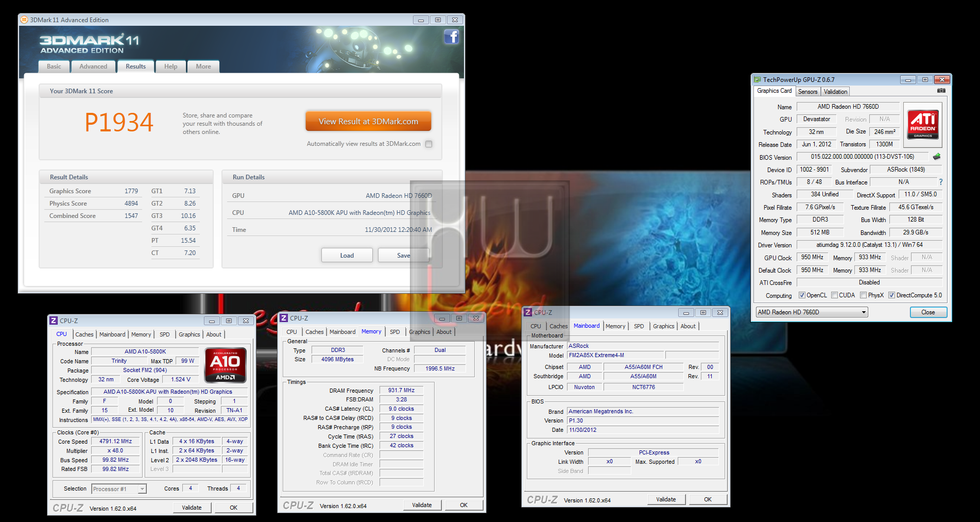Click the Load button in Run Details

(347, 256)
